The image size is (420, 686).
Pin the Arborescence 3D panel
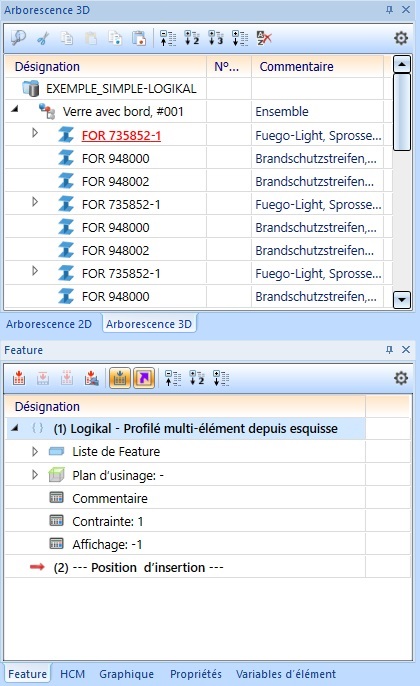pyautogui.click(x=389, y=10)
